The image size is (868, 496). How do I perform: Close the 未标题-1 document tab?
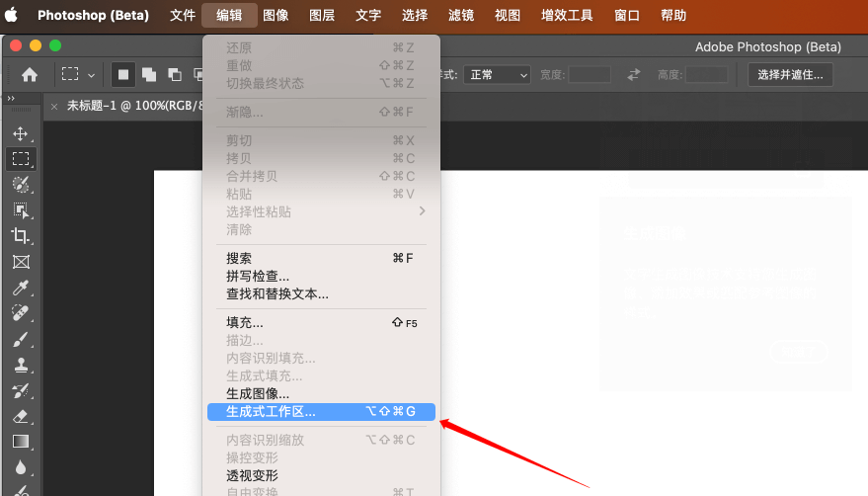54,107
